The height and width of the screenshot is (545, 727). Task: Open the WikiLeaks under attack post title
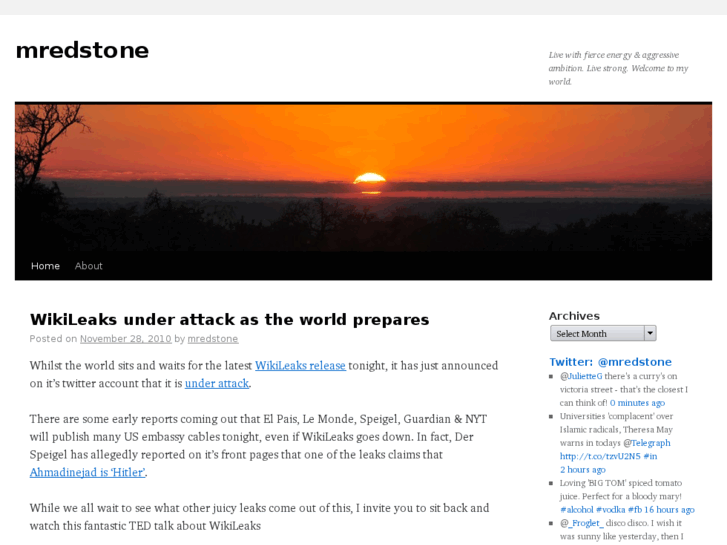point(230,320)
